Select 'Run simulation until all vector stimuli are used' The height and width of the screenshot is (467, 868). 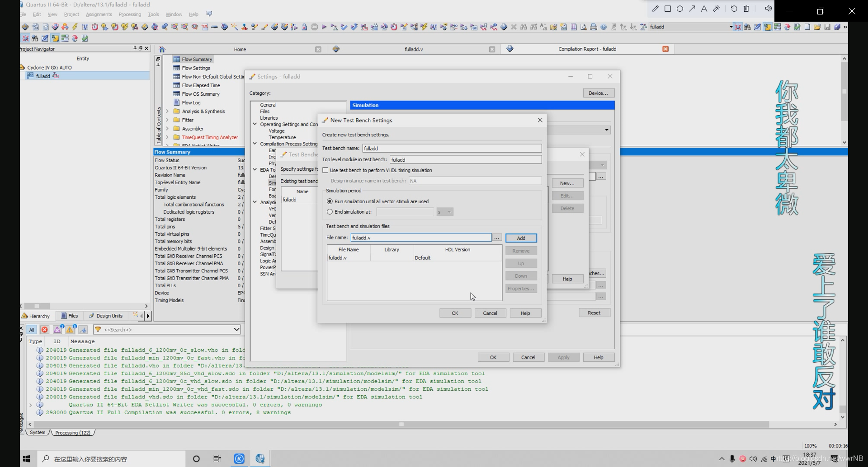(x=330, y=201)
